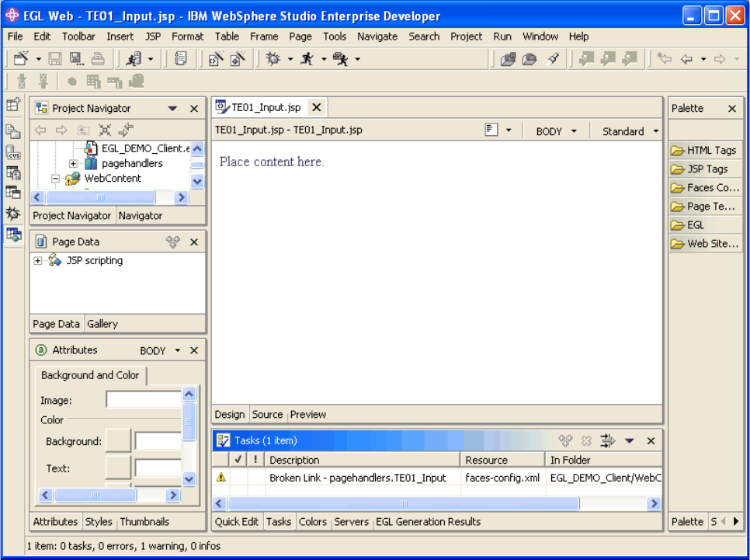Screen dimensions: 750x560
Task: Click the Filter tasks icon in Tasks view
Action: (606, 440)
